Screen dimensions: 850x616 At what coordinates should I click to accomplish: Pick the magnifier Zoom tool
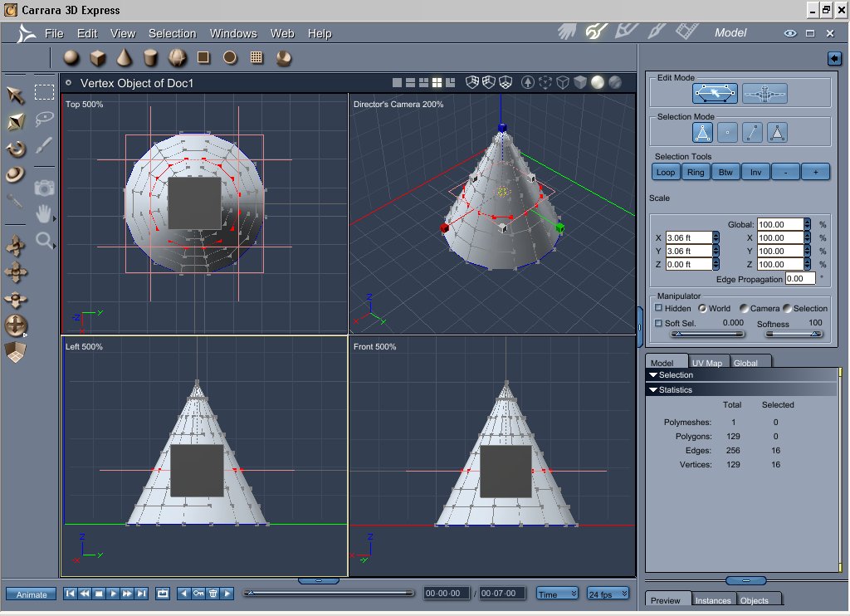(x=44, y=241)
